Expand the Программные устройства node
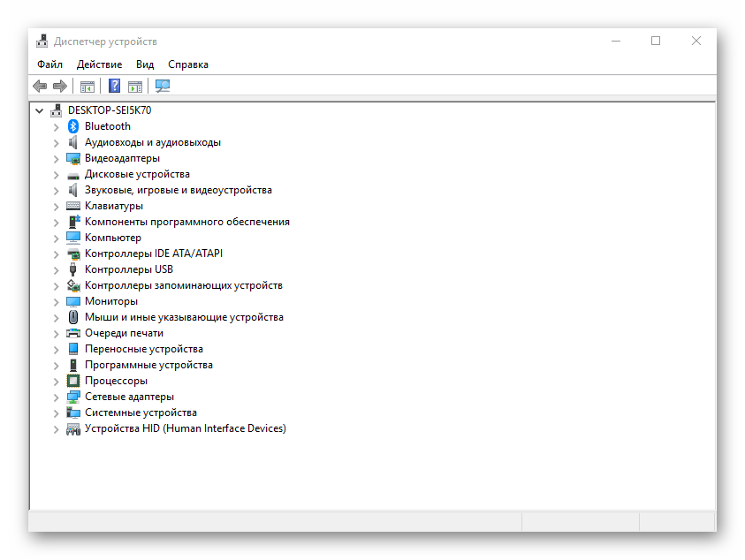Screen dimensions: 745x560 [x=56, y=366]
